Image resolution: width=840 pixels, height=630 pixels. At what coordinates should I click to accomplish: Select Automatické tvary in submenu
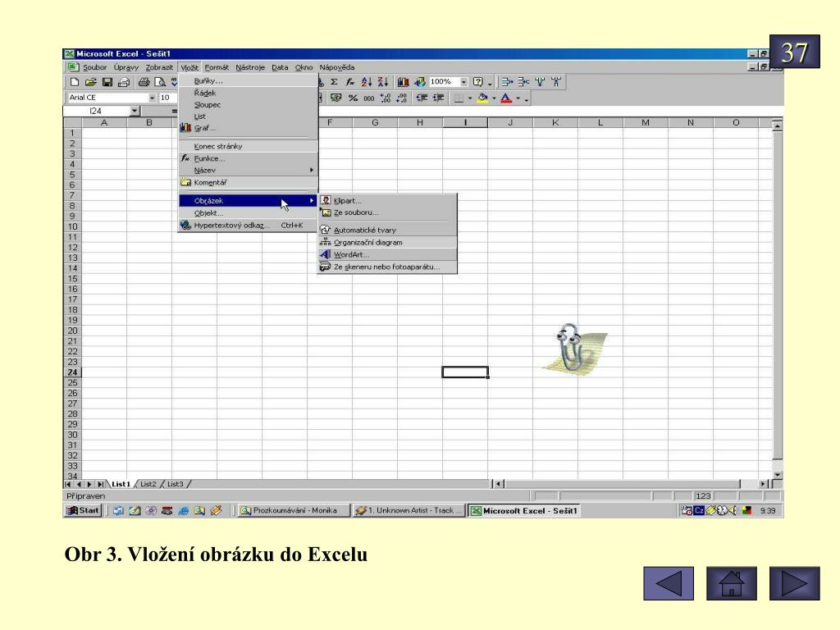click(x=387, y=231)
